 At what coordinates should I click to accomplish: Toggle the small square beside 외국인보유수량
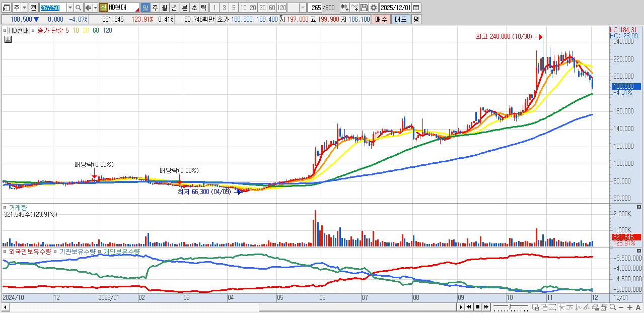coord(6,251)
